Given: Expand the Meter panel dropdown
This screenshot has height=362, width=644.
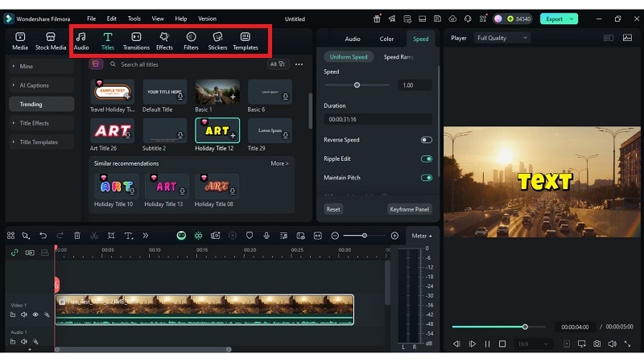Looking at the screenshot, I should click(x=422, y=236).
